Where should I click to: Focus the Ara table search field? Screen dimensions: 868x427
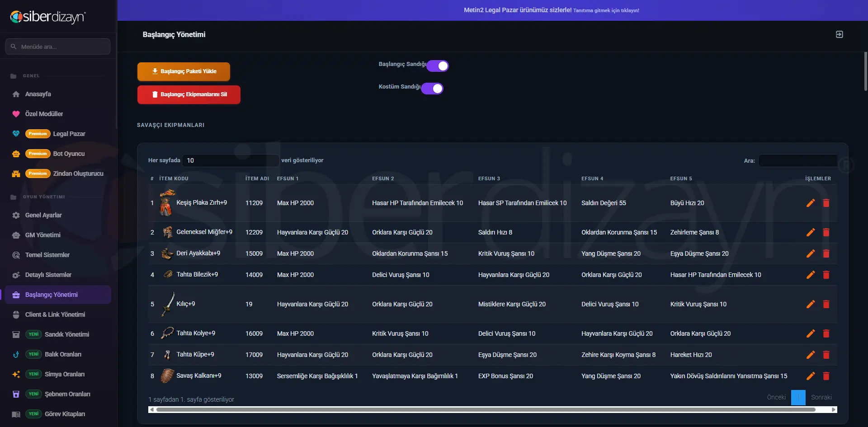click(797, 160)
